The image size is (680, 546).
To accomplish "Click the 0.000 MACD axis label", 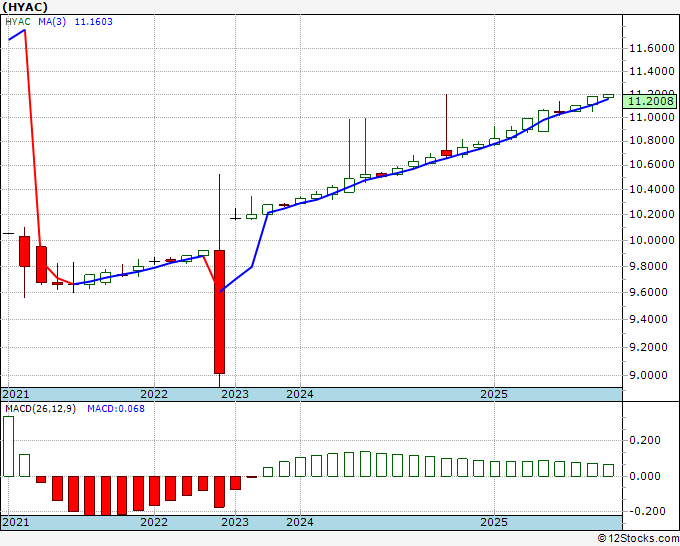I will click(647, 476).
